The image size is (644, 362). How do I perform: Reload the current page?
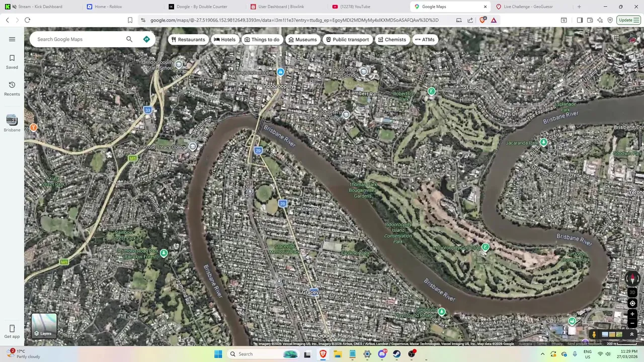click(x=27, y=20)
